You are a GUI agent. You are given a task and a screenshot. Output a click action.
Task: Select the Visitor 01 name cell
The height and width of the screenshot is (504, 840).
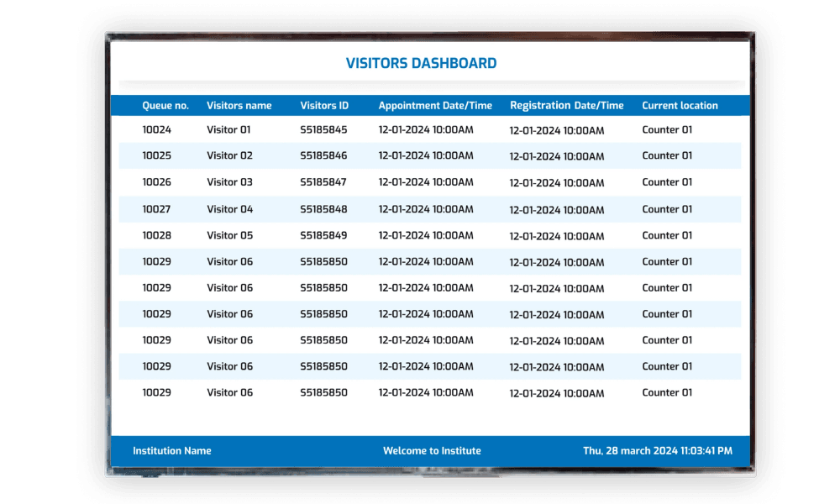(228, 129)
